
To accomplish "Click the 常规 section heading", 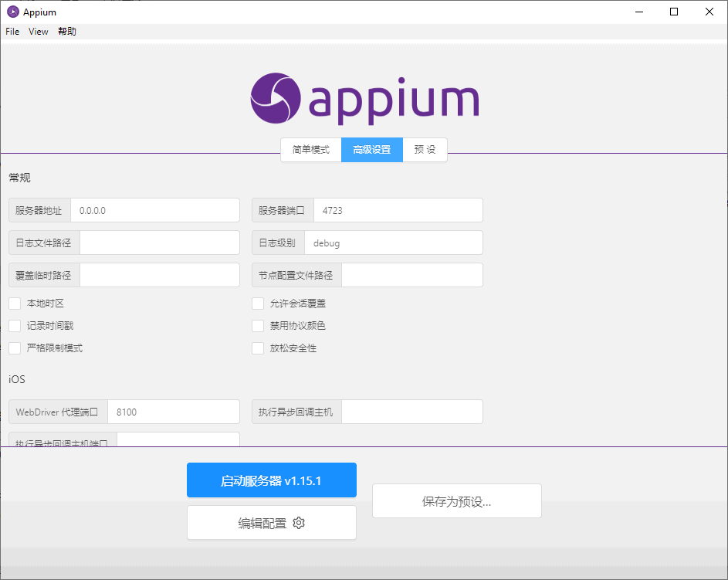I will (x=19, y=178).
